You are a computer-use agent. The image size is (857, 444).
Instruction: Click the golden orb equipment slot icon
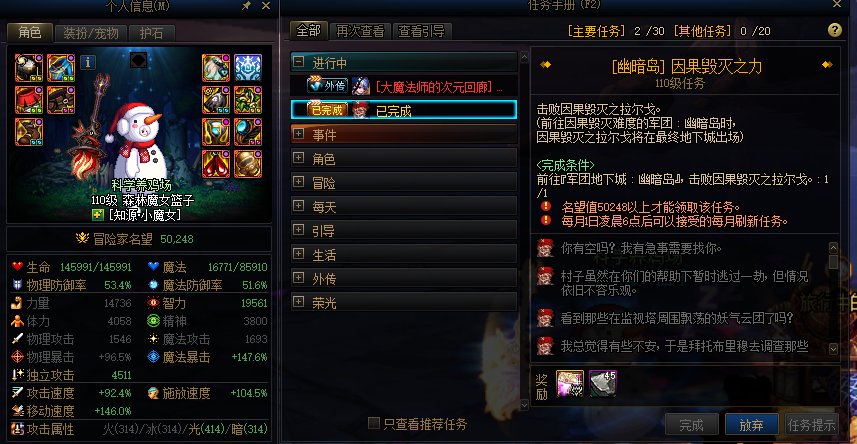(x=248, y=164)
